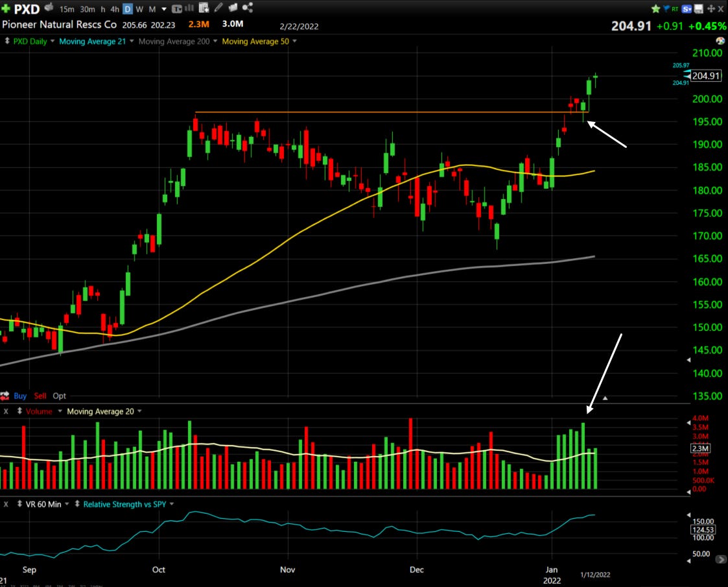Click the left arrow at price axis 142
This screenshot has width=728, height=587.
[688, 360]
